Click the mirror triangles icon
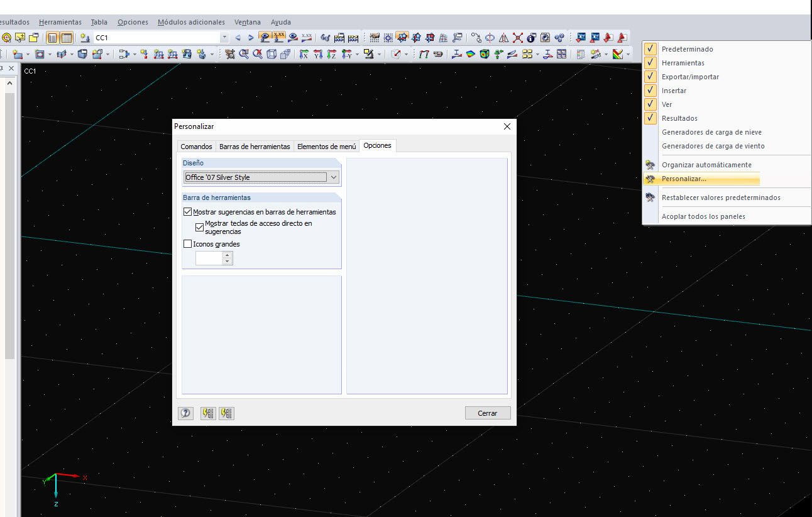The height and width of the screenshot is (517, 812). click(x=503, y=38)
